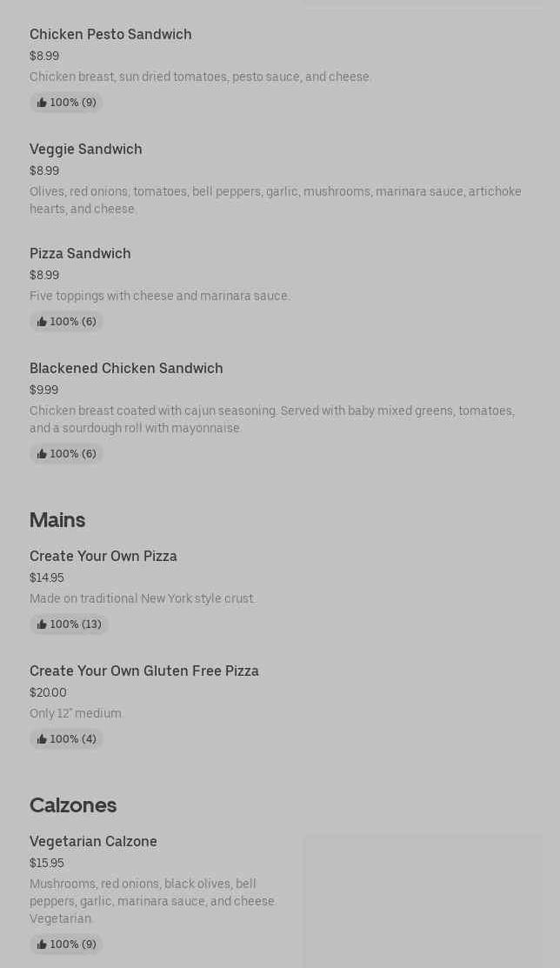Click thumbs-up icon under Chicken Pesto Sandwich
This screenshot has height=968, width=560.
42,103
